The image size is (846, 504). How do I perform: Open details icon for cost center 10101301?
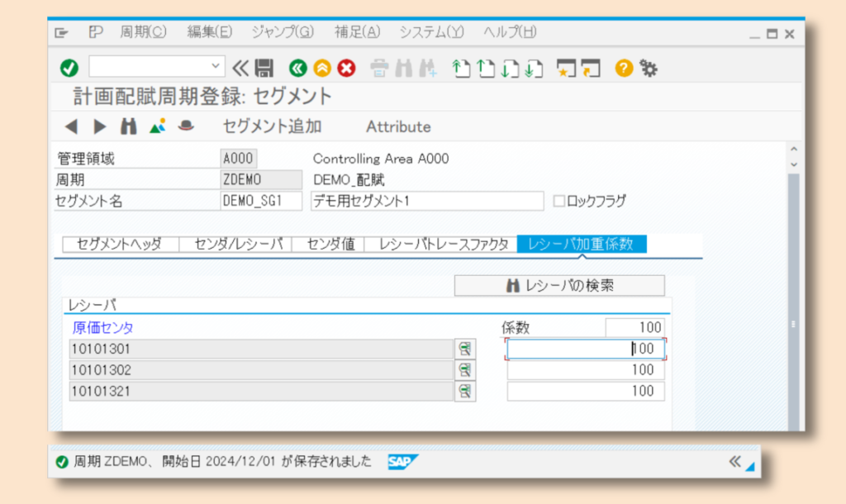click(464, 349)
